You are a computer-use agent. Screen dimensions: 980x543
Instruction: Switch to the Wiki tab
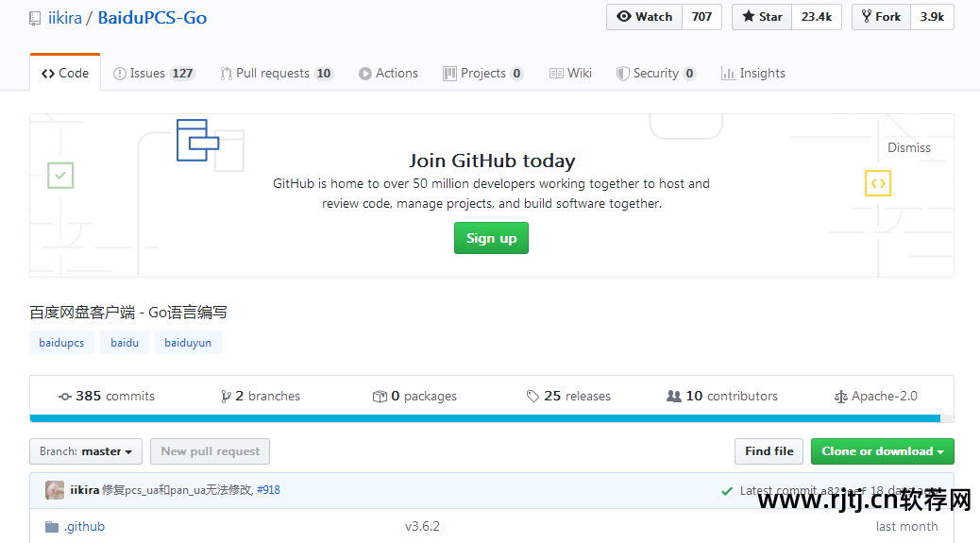coord(570,73)
